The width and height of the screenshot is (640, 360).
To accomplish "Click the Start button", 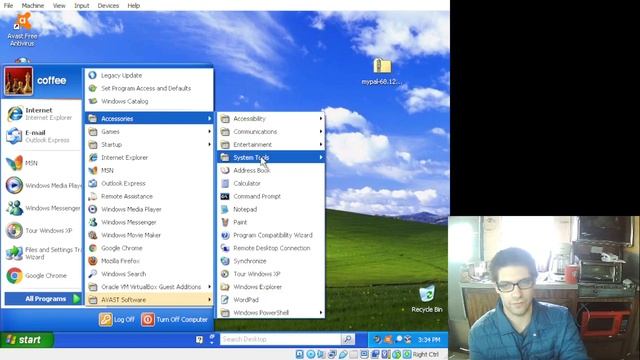I will tap(27, 340).
